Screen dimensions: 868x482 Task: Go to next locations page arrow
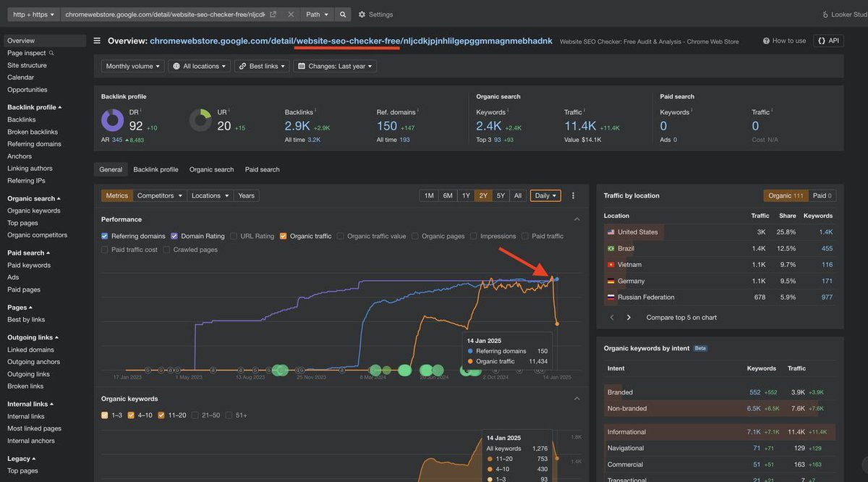click(x=629, y=317)
